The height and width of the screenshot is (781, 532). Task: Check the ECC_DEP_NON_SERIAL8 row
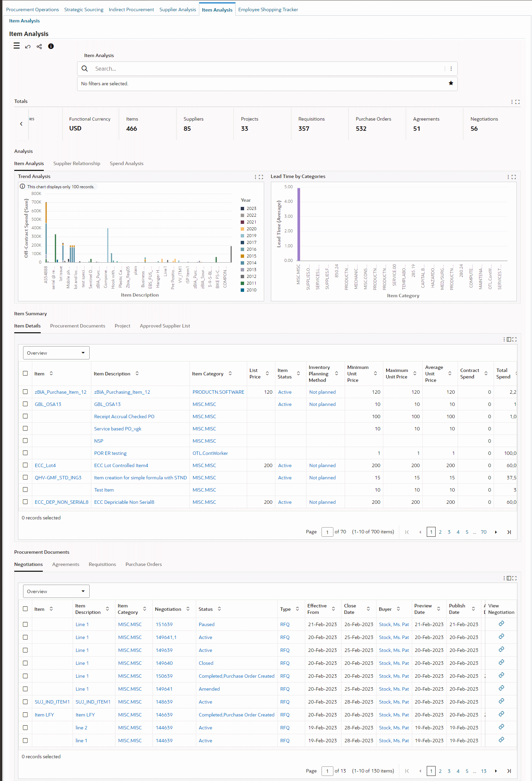pos(25,502)
